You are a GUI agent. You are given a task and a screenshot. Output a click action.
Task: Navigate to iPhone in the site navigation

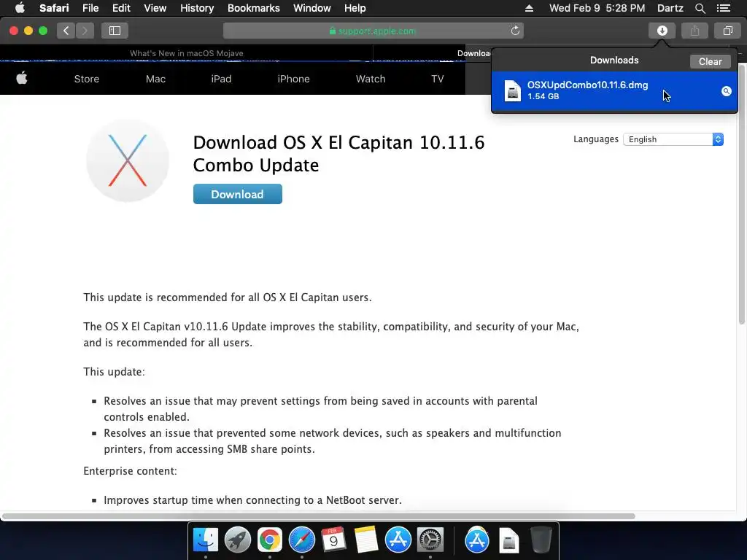point(293,79)
